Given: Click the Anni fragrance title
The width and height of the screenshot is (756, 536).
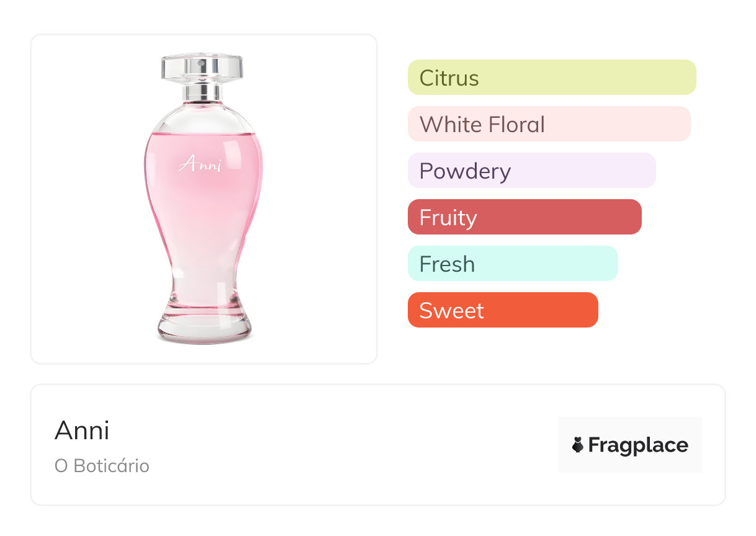Looking at the screenshot, I should [82, 431].
